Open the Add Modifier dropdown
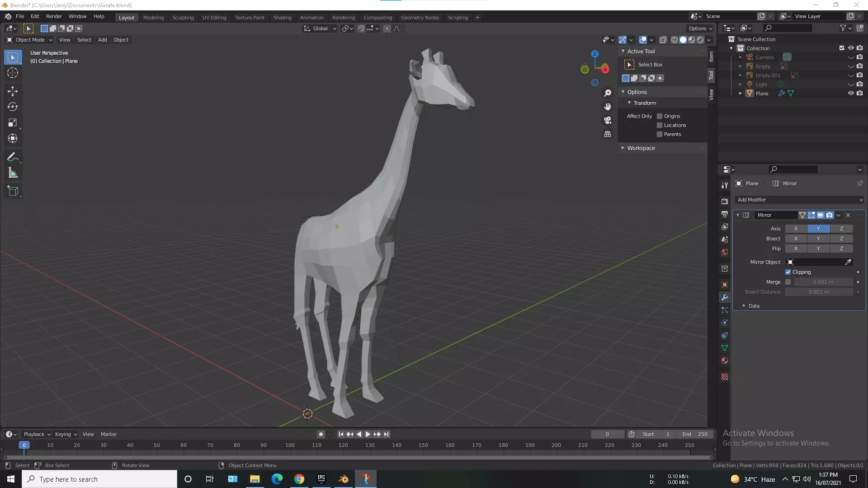Screen dimensions: 868x488 point(800,200)
